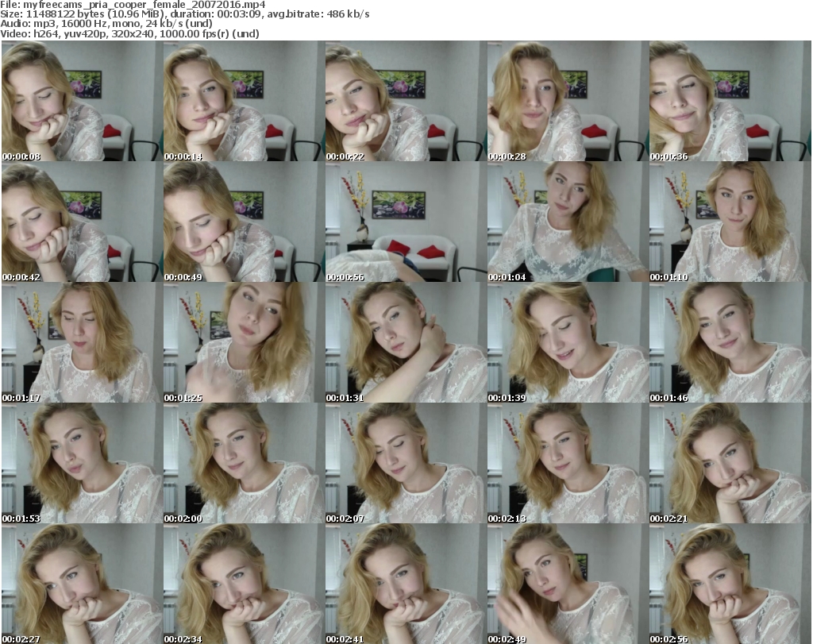813x644 pixels.
Task: Select the thumbnail timestamped 00:02:34
Action: click(x=244, y=584)
